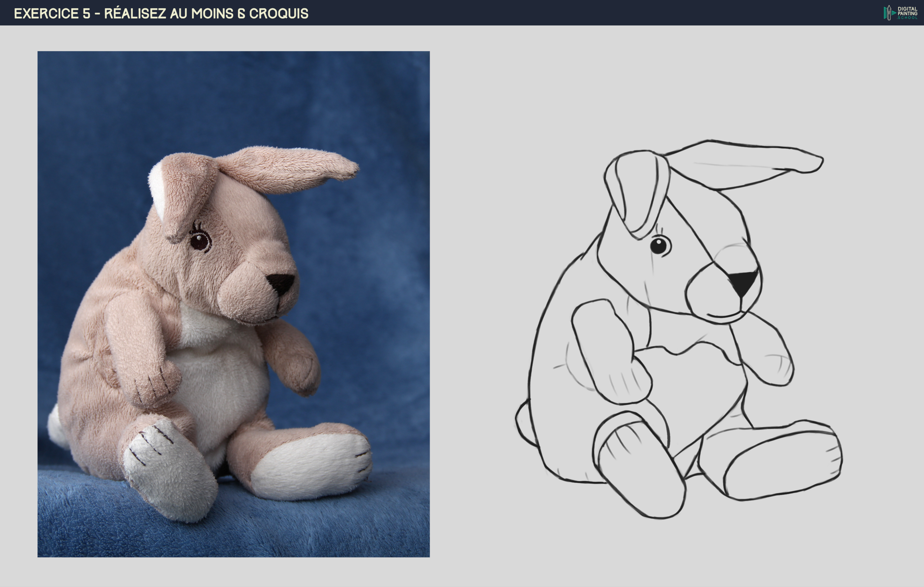Click the green play-triangle shape of the logo
This screenshot has height=587, width=924.
coord(894,13)
